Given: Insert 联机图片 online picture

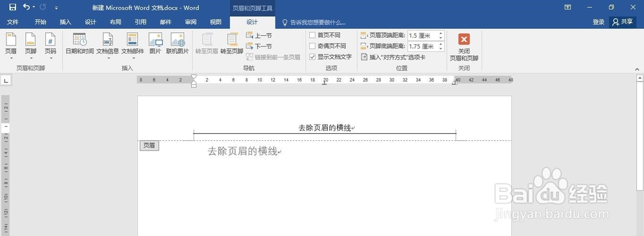Looking at the screenshot, I should pos(178,44).
